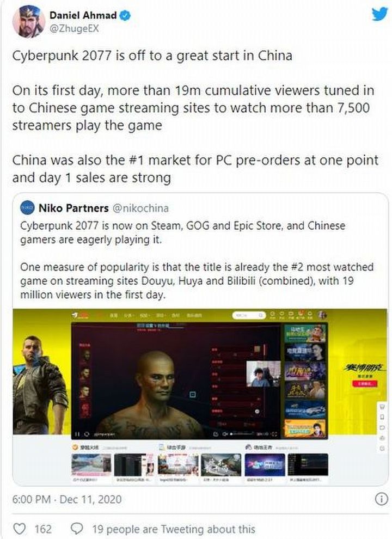Image resolution: width=392 pixels, height=539 pixels.
Task: Click Daniel Ahmad's profile avatar
Action: click(28, 21)
